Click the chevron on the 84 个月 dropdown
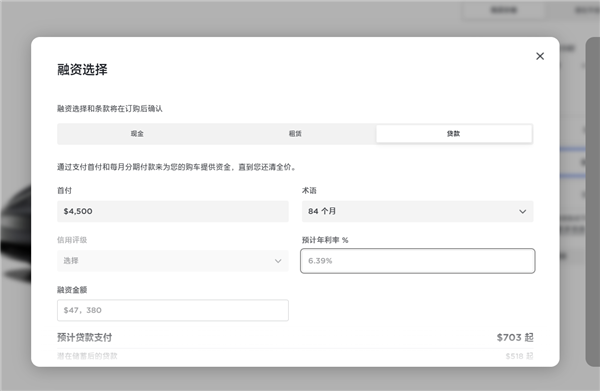This screenshot has height=391, width=600. pyautogui.click(x=522, y=212)
